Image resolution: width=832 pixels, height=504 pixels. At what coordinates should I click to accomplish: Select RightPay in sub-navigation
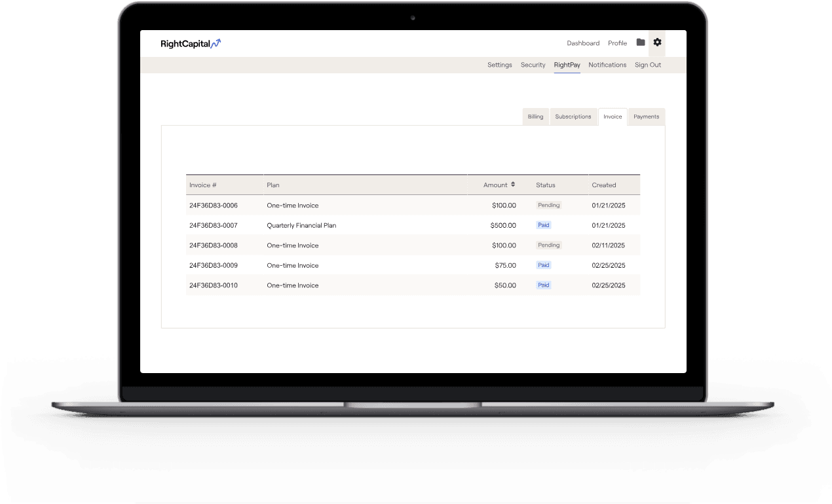[x=567, y=65]
